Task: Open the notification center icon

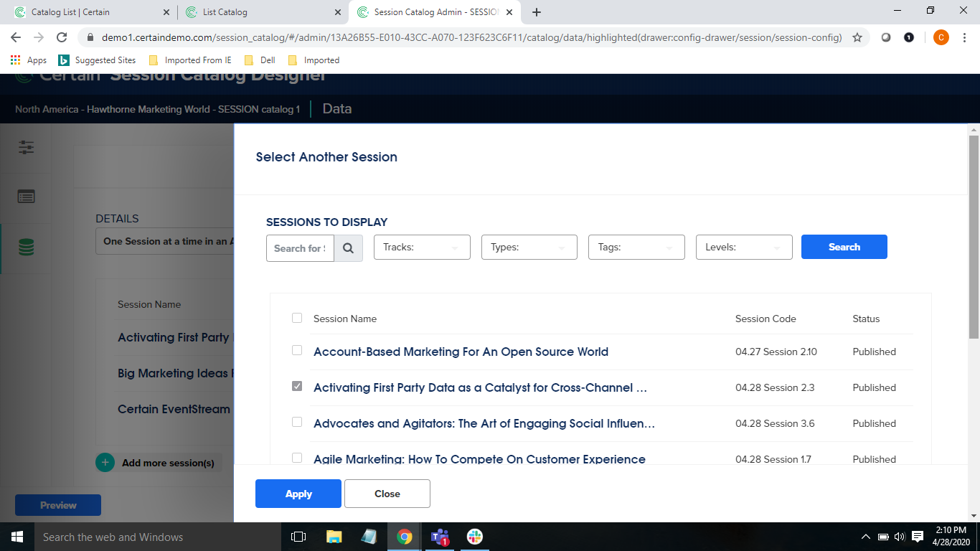Action: coord(917,537)
